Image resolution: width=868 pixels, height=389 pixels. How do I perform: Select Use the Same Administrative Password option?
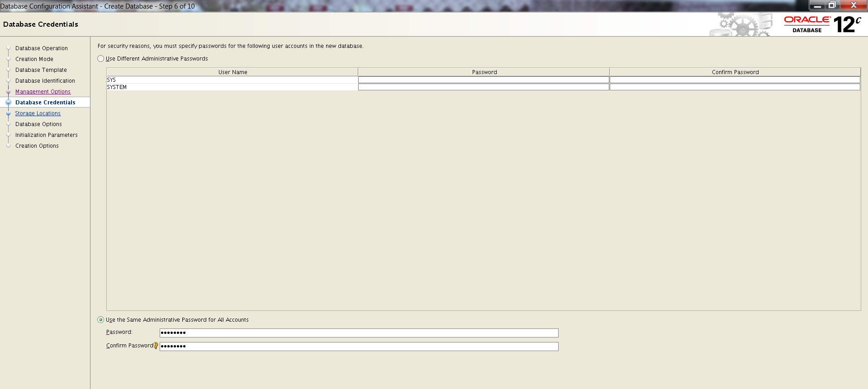coord(101,320)
